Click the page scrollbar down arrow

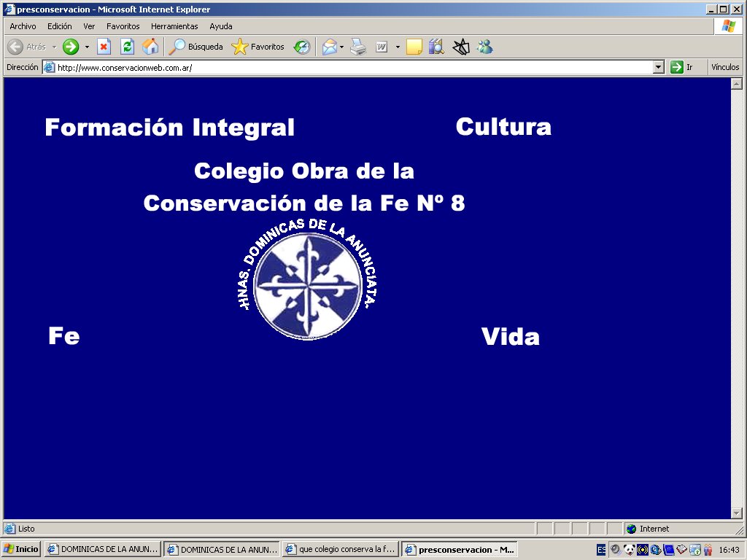pyautogui.click(x=737, y=513)
